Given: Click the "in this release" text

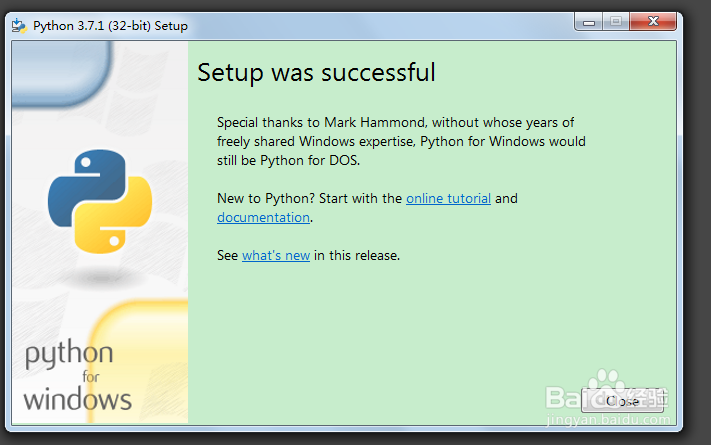Looking at the screenshot, I should tap(357, 255).
